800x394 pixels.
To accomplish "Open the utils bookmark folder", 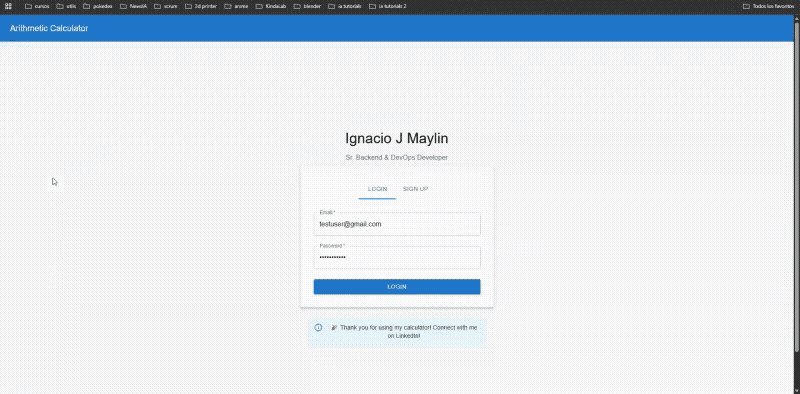I will (66, 6).
